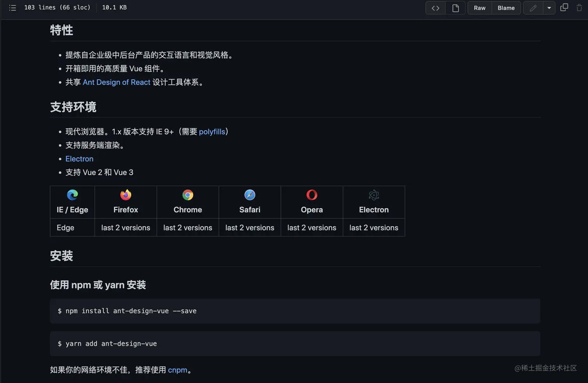Open the Blame view
This screenshot has width=588, height=383.
coord(506,8)
